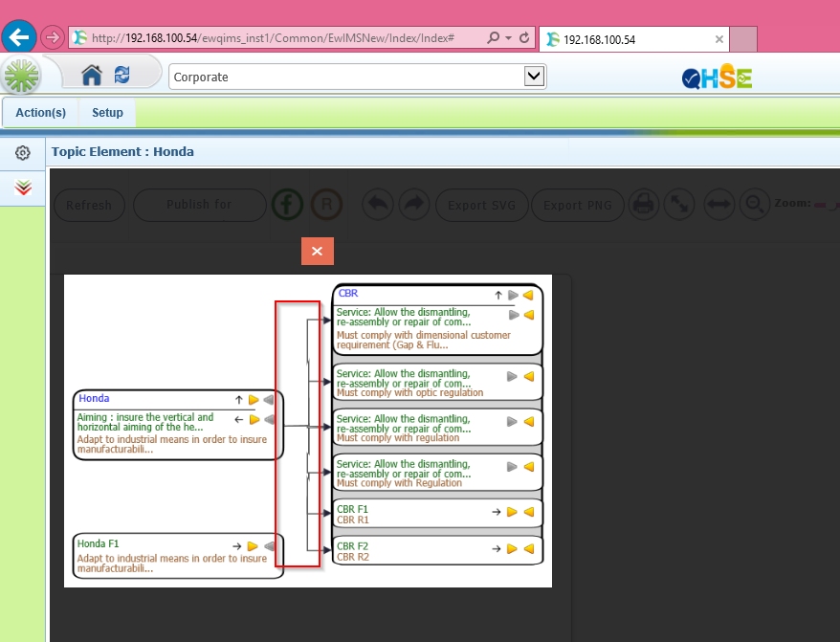Screen dimensions: 840x642
Task: Click left arrow on Honda Aiming row
Action: [239, 420]
